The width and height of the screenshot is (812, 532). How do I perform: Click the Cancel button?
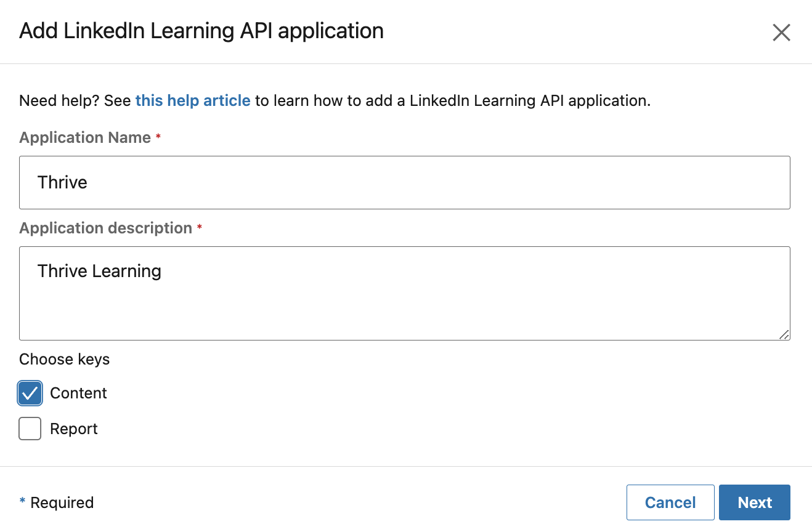tap(670, 502)
